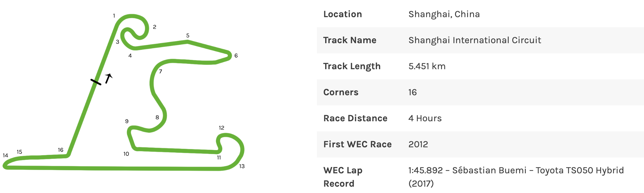Select corner number 1 on the track map
The height and width of the screenshot is (193, 644).
(114, 16)
